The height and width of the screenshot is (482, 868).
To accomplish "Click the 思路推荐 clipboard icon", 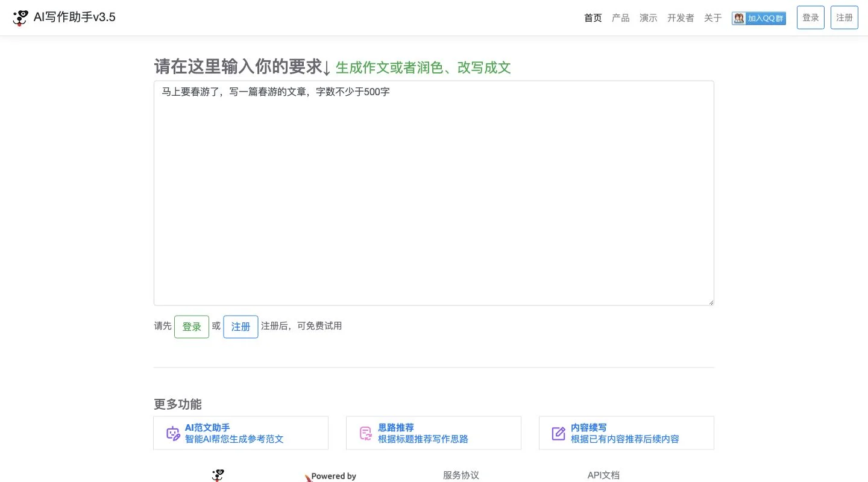I will (x=365, y=433).
